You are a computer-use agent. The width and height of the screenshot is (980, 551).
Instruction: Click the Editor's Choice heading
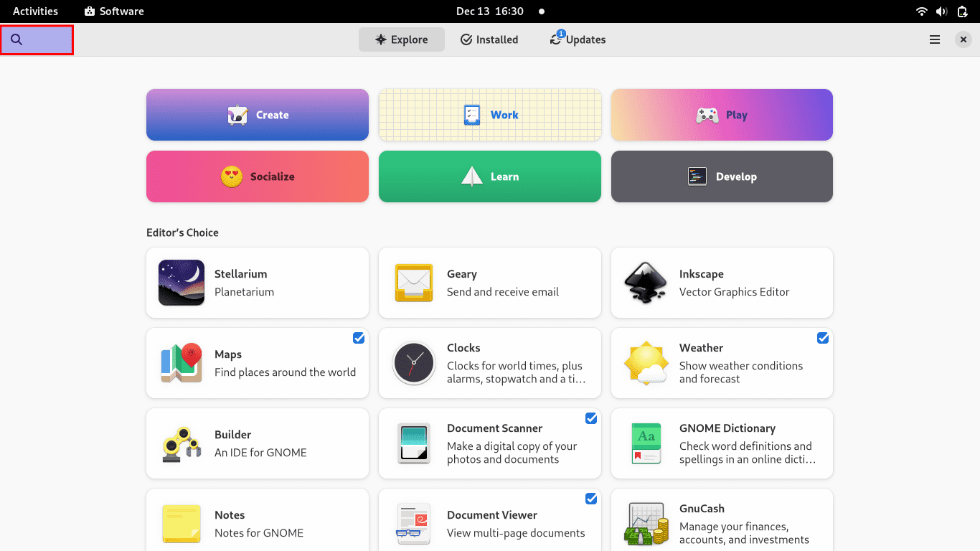click(x=182, y=232)
